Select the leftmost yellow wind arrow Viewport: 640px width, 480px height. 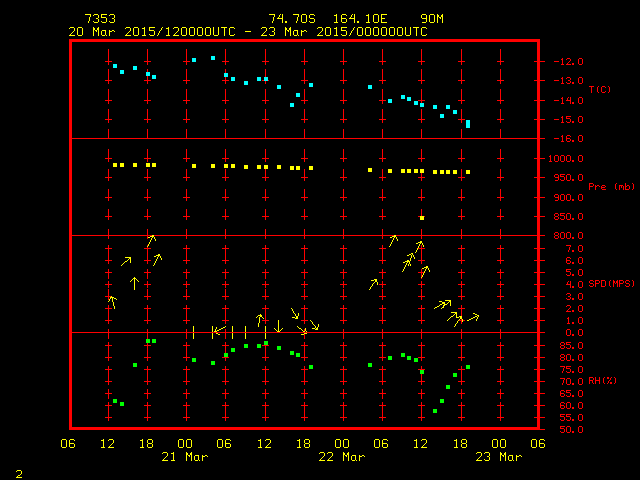pyautogui.click(x=112, y=301)
